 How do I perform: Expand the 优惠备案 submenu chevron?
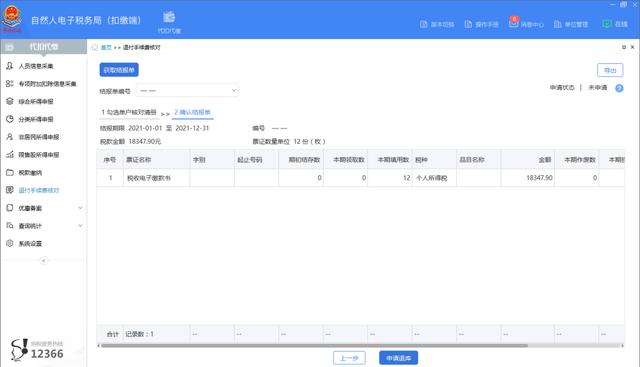(80, 208)
